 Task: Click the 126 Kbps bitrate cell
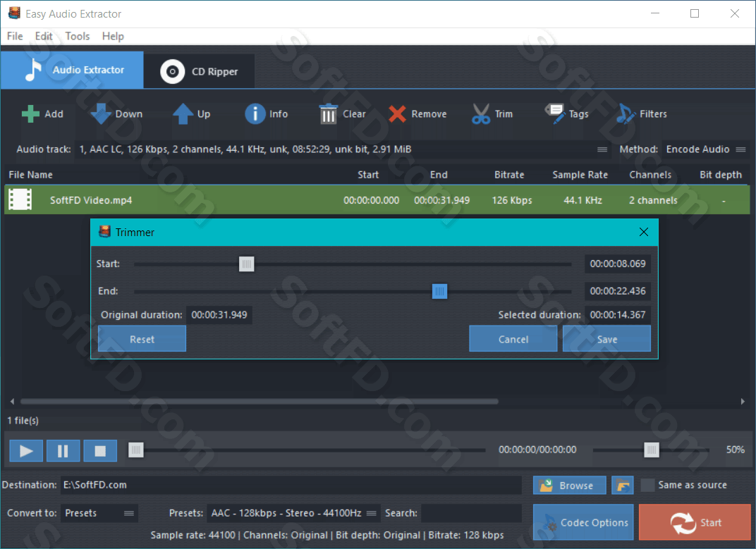tap(511, 200)
